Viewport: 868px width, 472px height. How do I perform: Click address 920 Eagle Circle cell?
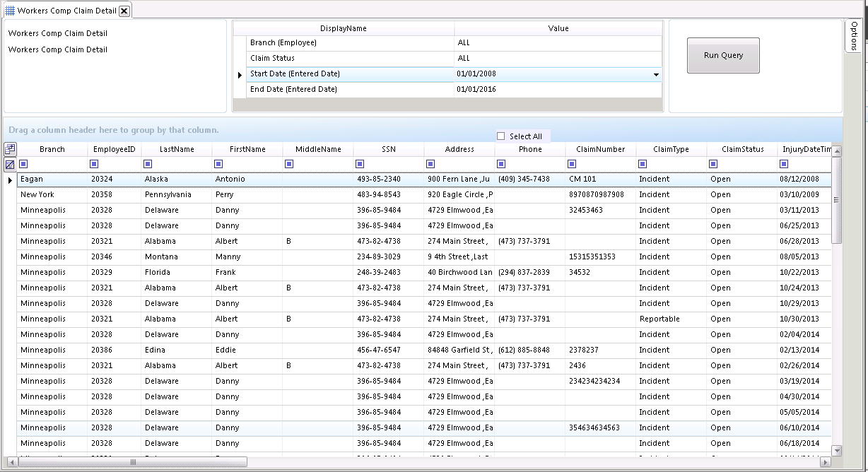459,195
